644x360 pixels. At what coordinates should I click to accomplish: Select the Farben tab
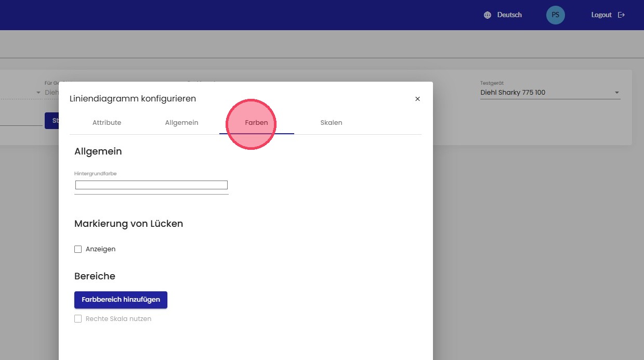click(256, 123)
